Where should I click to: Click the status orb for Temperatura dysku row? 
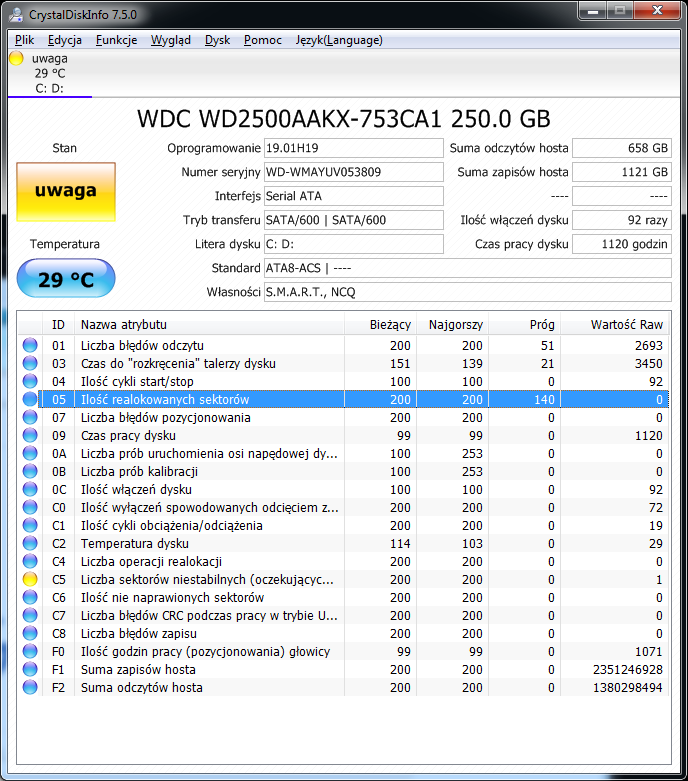point(30,543)
